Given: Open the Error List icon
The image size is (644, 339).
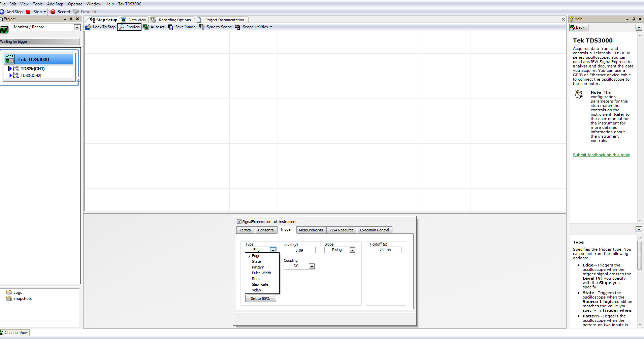Looking at the screenshot, I should [x=76, y=12].
